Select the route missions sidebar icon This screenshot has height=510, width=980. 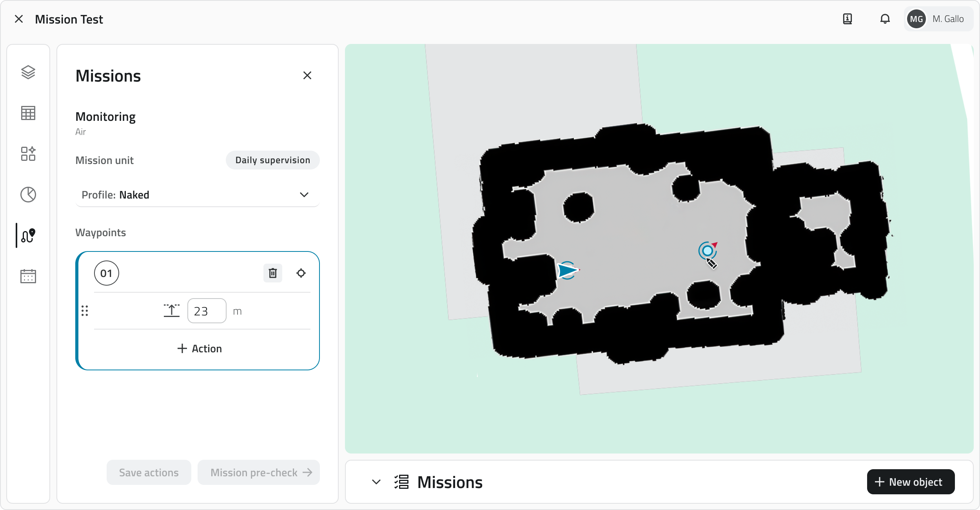point(28,235)
